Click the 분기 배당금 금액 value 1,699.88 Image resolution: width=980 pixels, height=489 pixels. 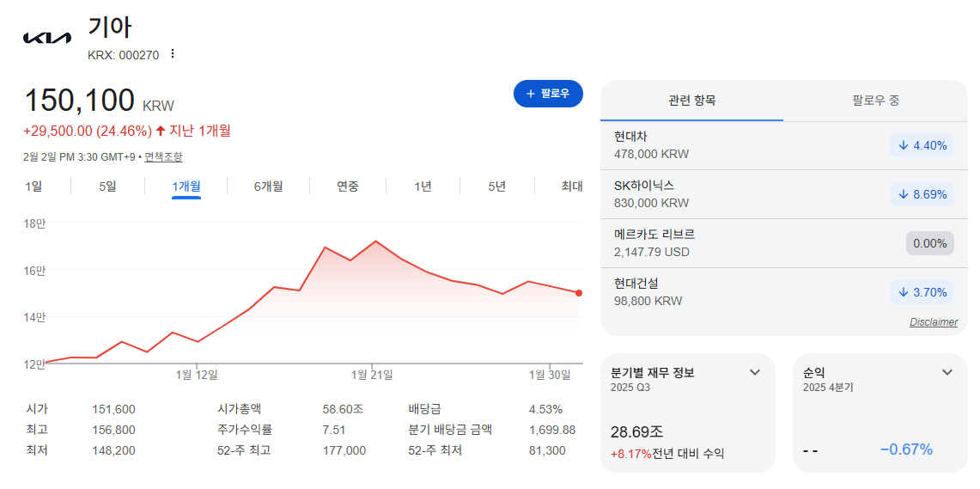[552, 431]
